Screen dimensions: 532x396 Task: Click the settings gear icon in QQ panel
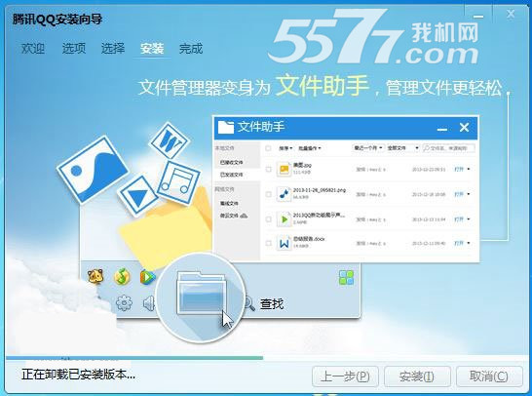tap(124, 303)
